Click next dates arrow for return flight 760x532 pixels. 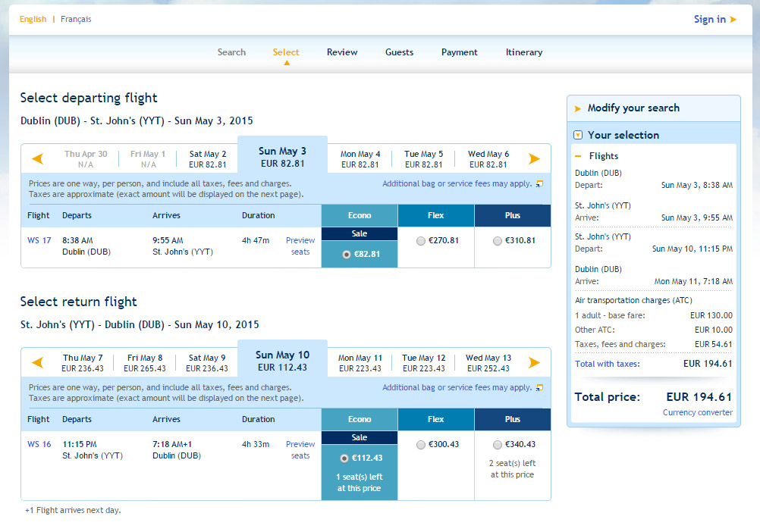click(534, 362)
